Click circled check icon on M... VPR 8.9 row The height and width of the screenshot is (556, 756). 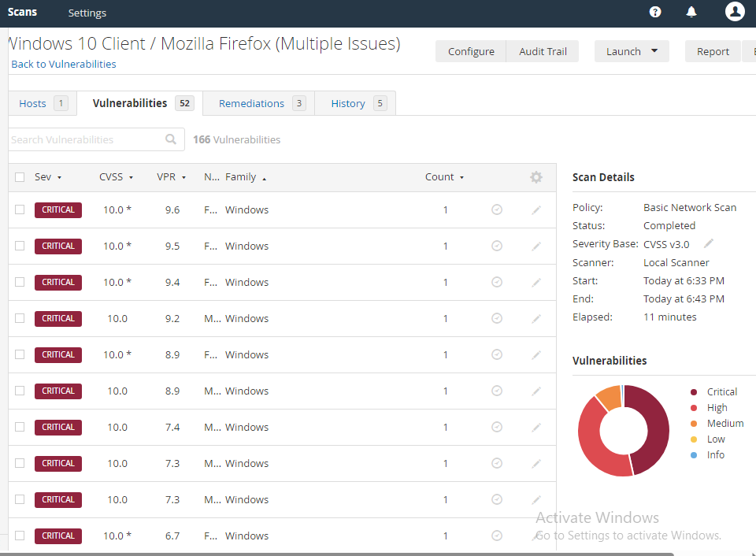coord(497,391)
